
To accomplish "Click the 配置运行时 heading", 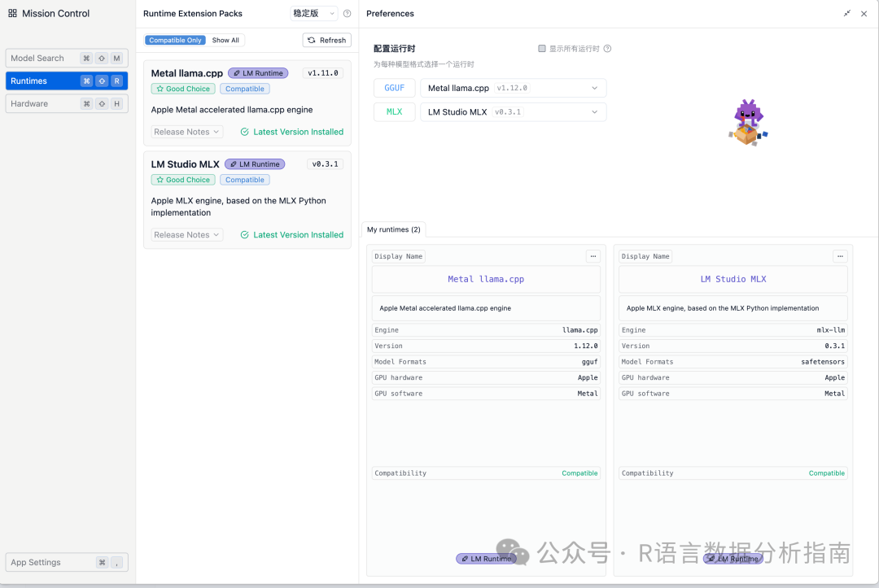I will (394, 49).
